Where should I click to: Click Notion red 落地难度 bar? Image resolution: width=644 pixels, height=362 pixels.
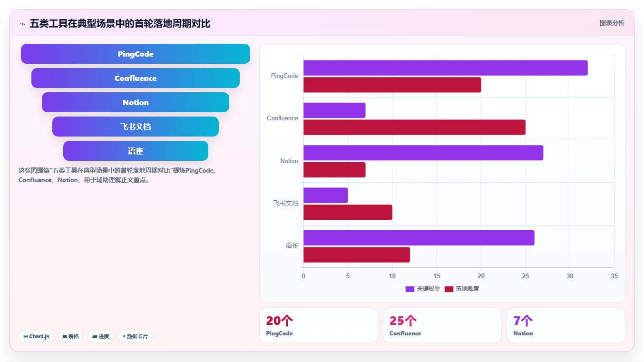(x=334, y=170)
